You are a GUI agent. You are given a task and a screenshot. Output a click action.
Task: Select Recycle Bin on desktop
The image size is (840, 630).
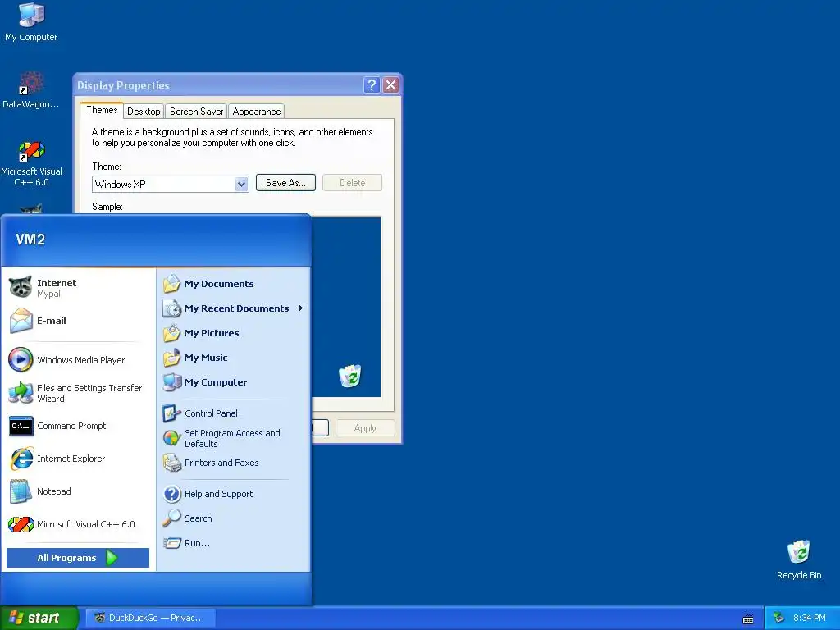[799, 559]
